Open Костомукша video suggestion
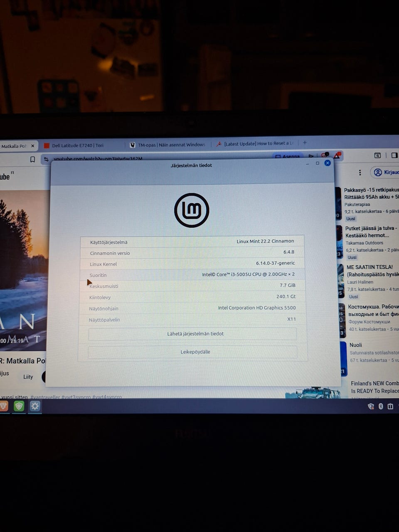The height and width of the screenshot is (532, 399). [x=373, y=310]
